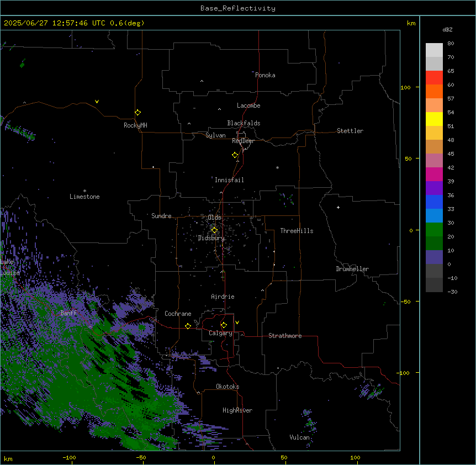Viewport: 476px width, 465px height.
Task: Pick the bright yellow swatch between 54 and 51 dBZ
Action: tap(434, 119)
